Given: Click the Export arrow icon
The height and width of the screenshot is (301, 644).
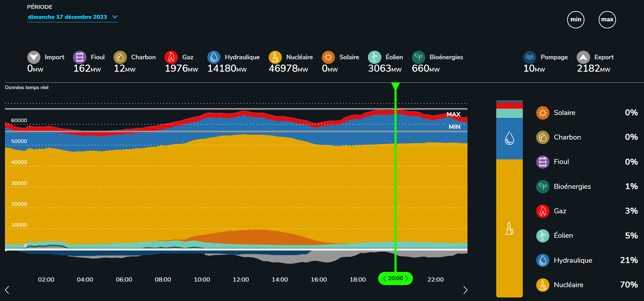Looking at the screenshot, I should 583,57.
